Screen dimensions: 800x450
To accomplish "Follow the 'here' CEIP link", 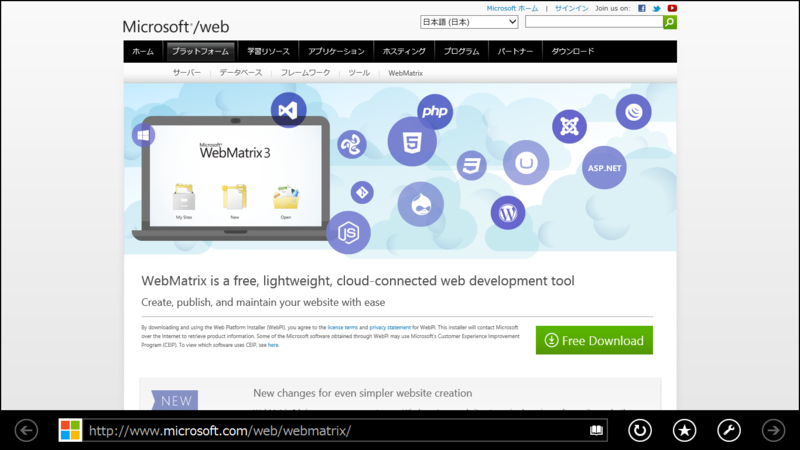I will (273, 345).
